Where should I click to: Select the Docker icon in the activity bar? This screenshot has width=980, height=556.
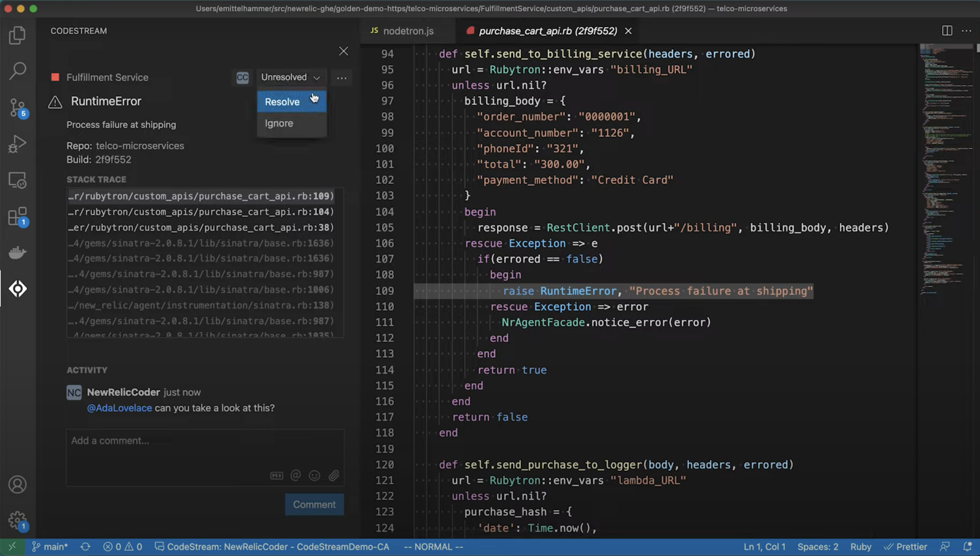18,252
